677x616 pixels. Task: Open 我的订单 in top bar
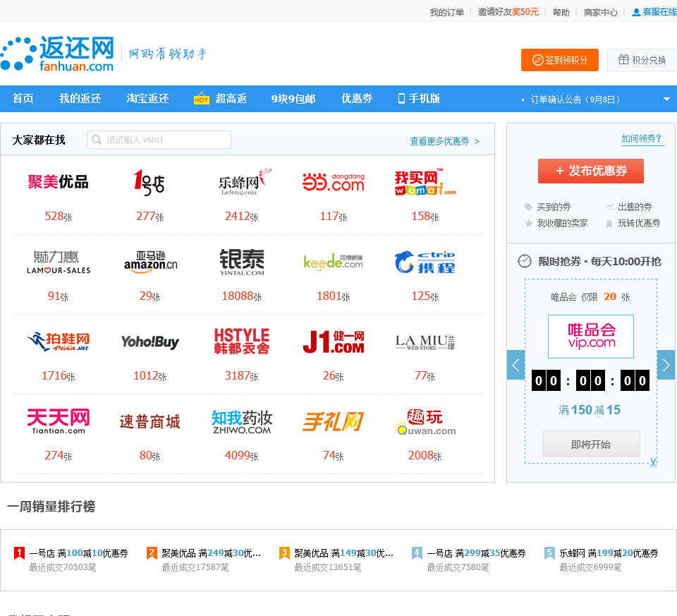point(446,12)
